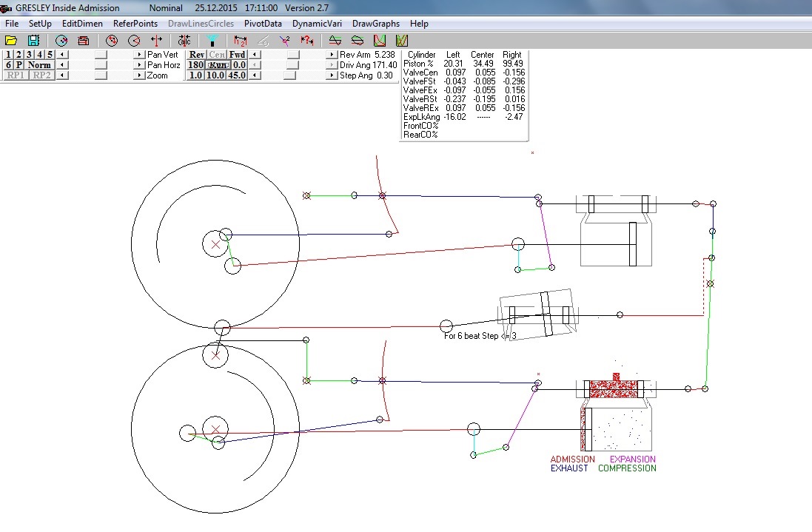Click the view preset 6 button
Screen dimensions: 812x532
coord(8,65)
